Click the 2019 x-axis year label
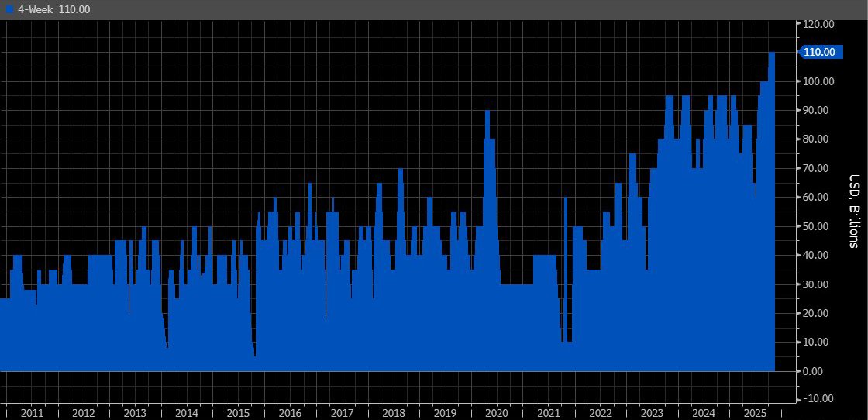 (445, 413)
